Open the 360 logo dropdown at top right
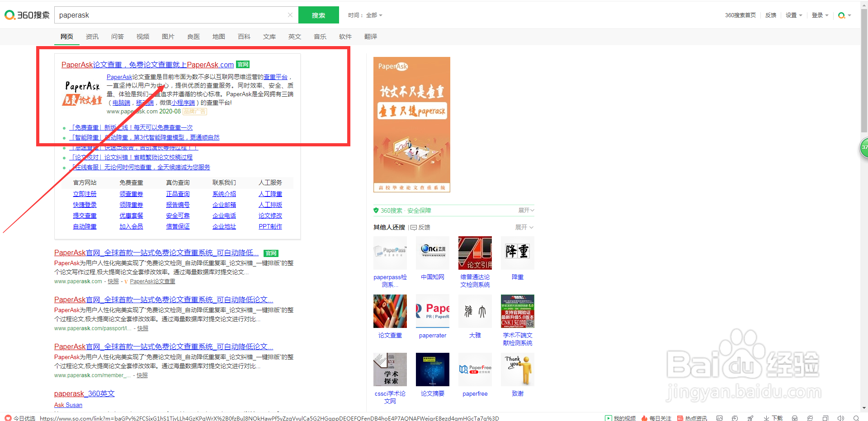 (844, 15)
